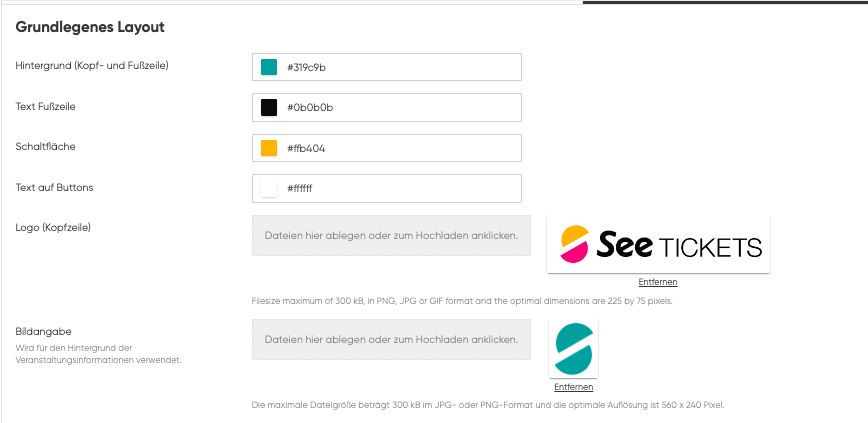This screenshot has width=868, height=423.
Task: Focus the #319c9b hex color field
Action: pyautogui.click(x=387, y=67)
